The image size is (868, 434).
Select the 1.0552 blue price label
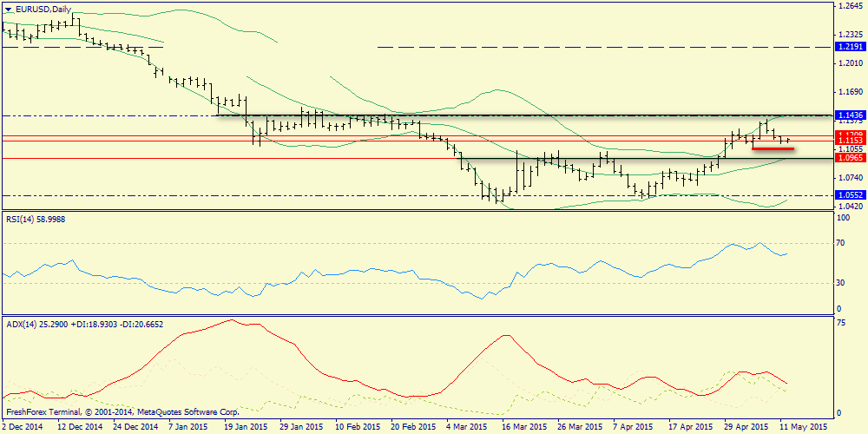848,195
